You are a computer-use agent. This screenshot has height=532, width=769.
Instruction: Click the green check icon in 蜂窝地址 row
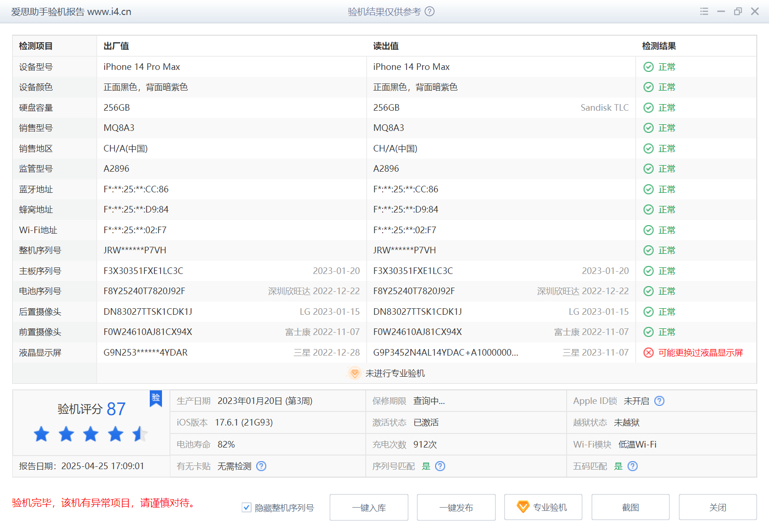[x=648, y=209]
